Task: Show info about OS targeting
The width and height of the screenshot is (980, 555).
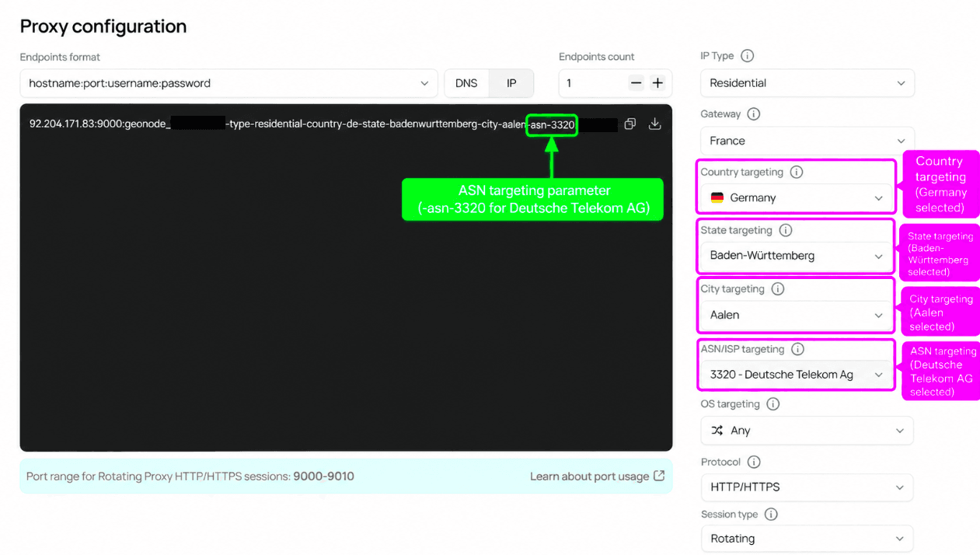Action: click(x=773, y=404)
